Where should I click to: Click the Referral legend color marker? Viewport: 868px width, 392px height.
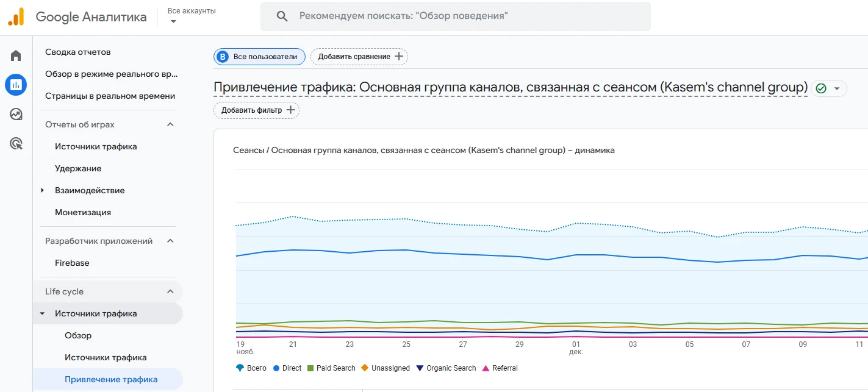[486, 368]
